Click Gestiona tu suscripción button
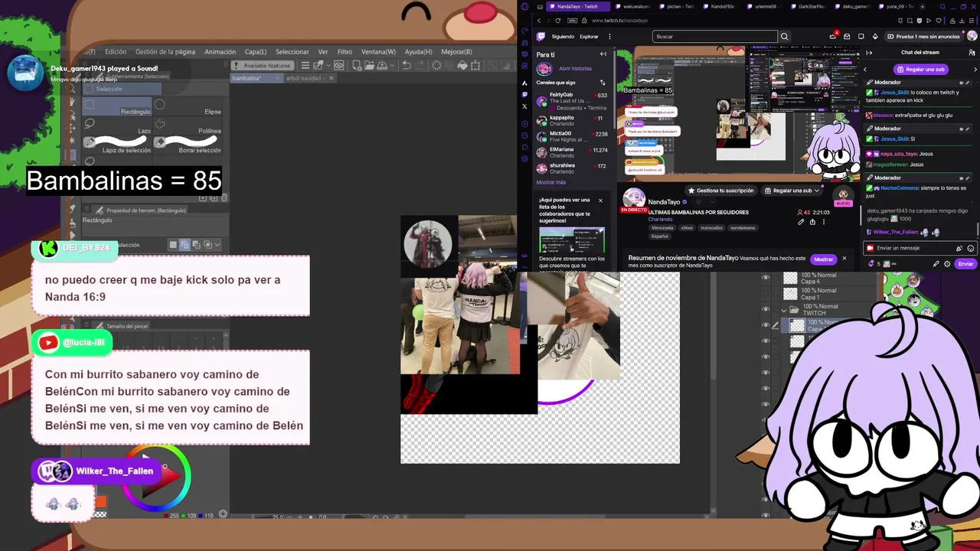The height and width of the screenshot is (551, 980). pyautogui.click(x=721, y=191)
